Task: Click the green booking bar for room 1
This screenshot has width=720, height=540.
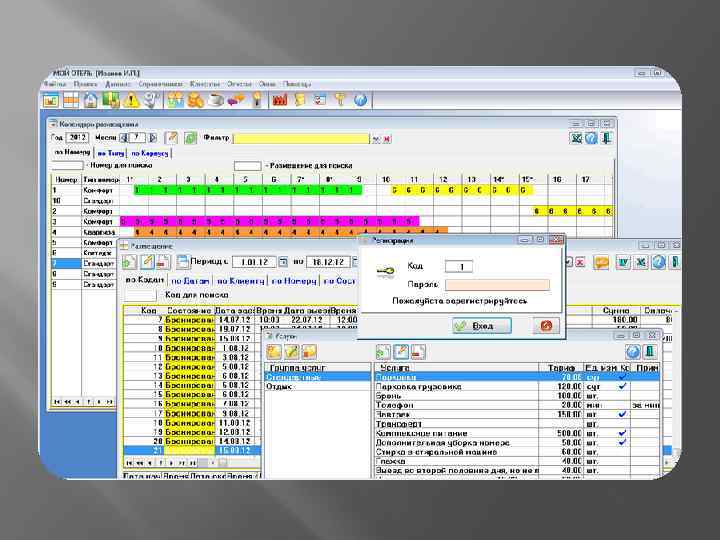Action: point(248,190)
